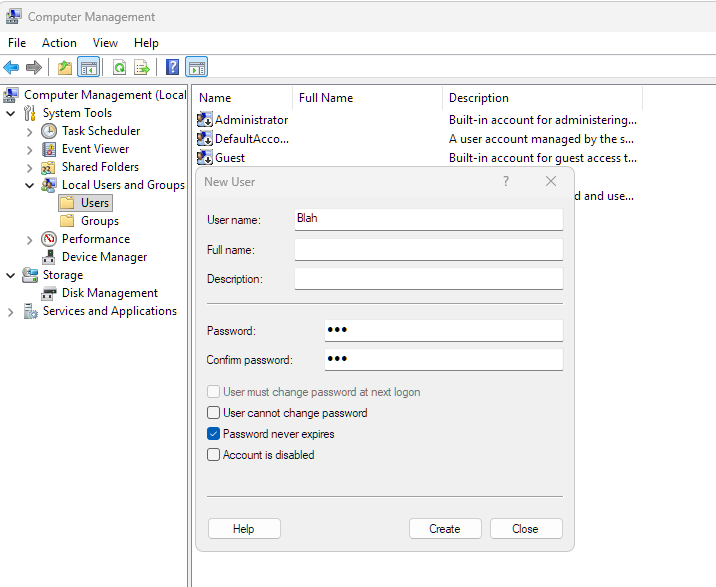Click the Help button in dialog
Screen dimensions: 716x587
coord(244,529)
